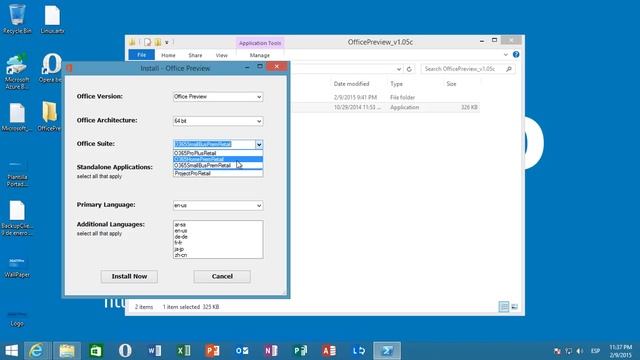Select ja-jp in Additional Languages
640x360 pixels.
point(179,249)
